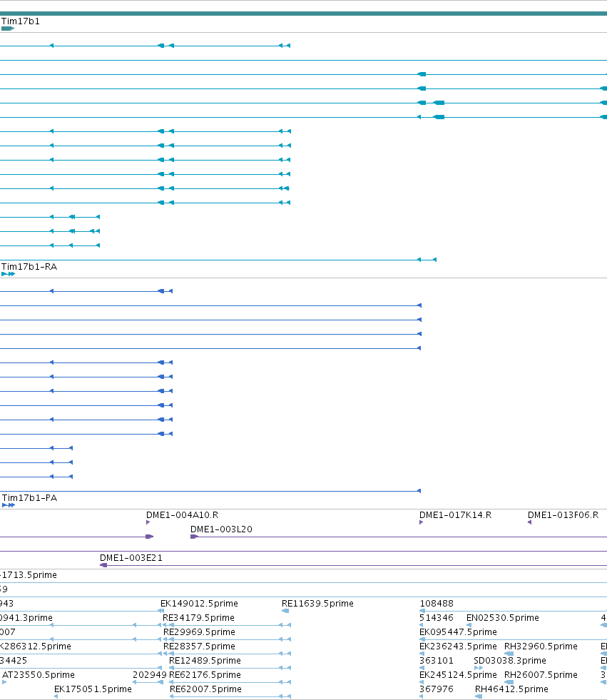Click the 363101 feature label
The width and height of the screenshot is (607, 700).
(436, 661)
